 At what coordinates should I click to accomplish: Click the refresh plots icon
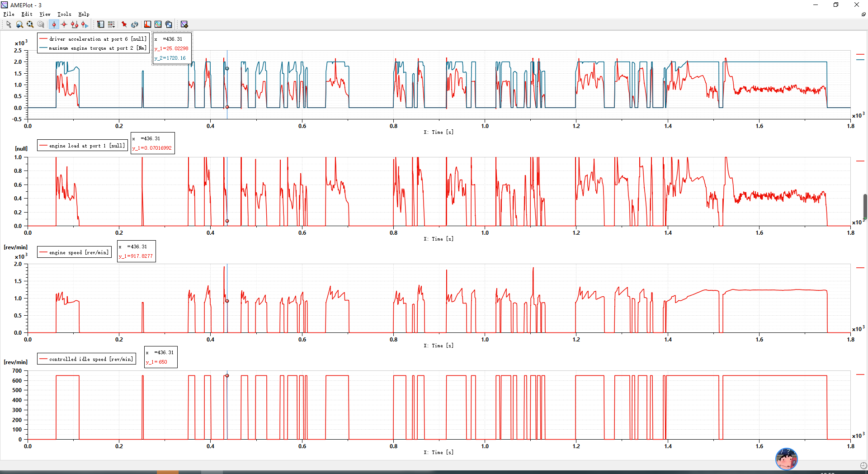click(134, 24)
